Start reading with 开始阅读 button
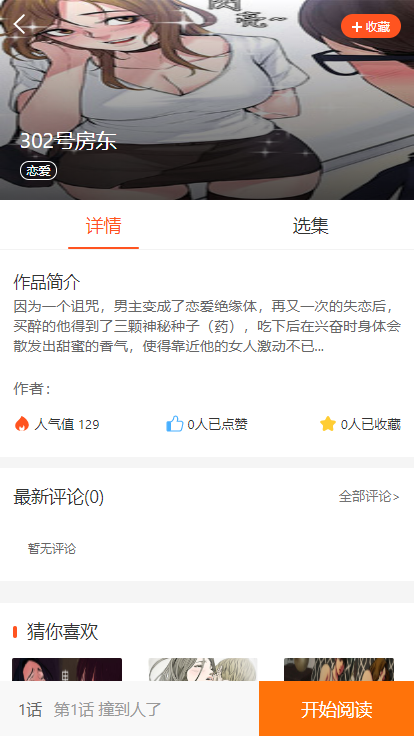This screenshot has width=414, height=736. (x=337, y=709)
